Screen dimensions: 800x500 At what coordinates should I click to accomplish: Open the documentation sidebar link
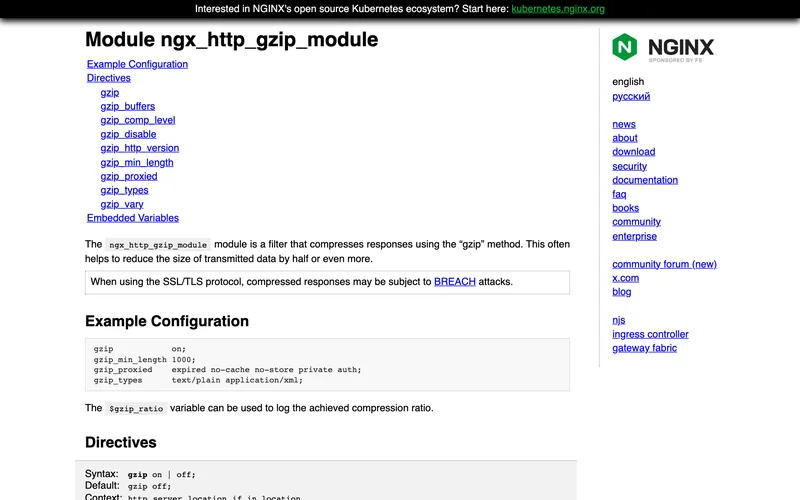tap(645, 180)
